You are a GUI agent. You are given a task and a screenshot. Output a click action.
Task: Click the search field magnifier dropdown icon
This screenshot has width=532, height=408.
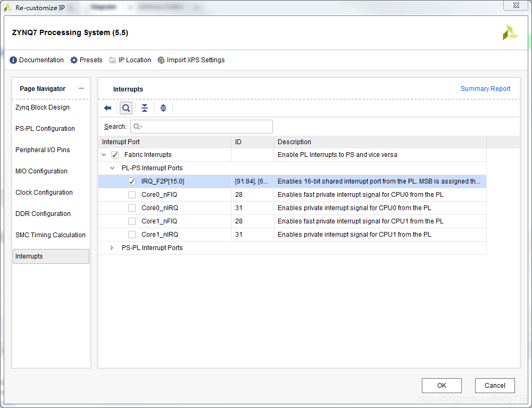[138, 127]
